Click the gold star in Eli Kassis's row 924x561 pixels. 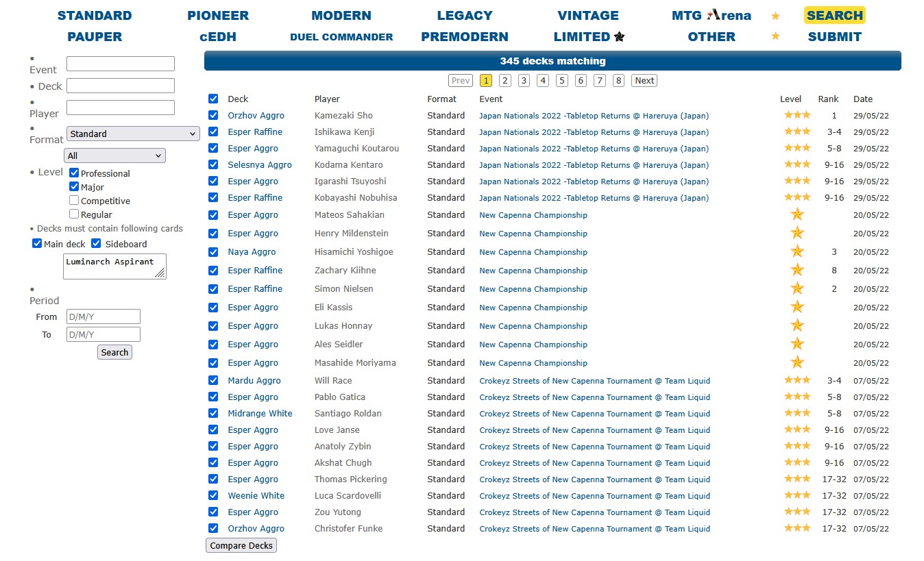tap(797, 307)
